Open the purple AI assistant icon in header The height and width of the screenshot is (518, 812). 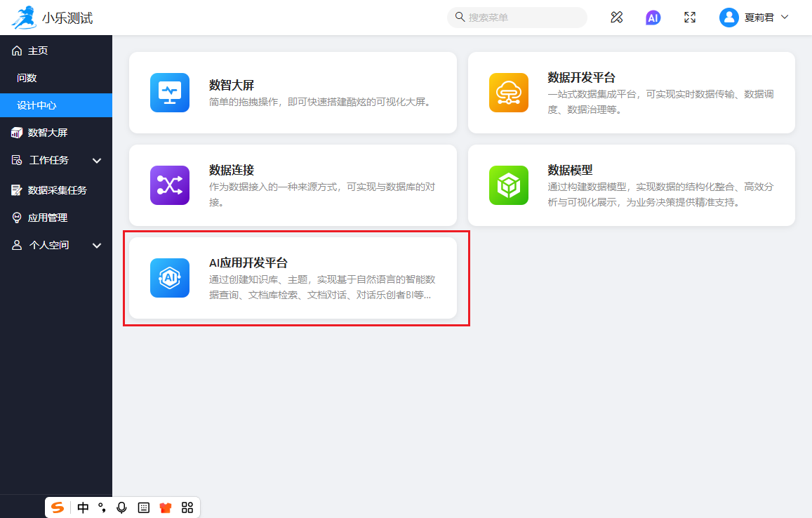pos(653,18)
